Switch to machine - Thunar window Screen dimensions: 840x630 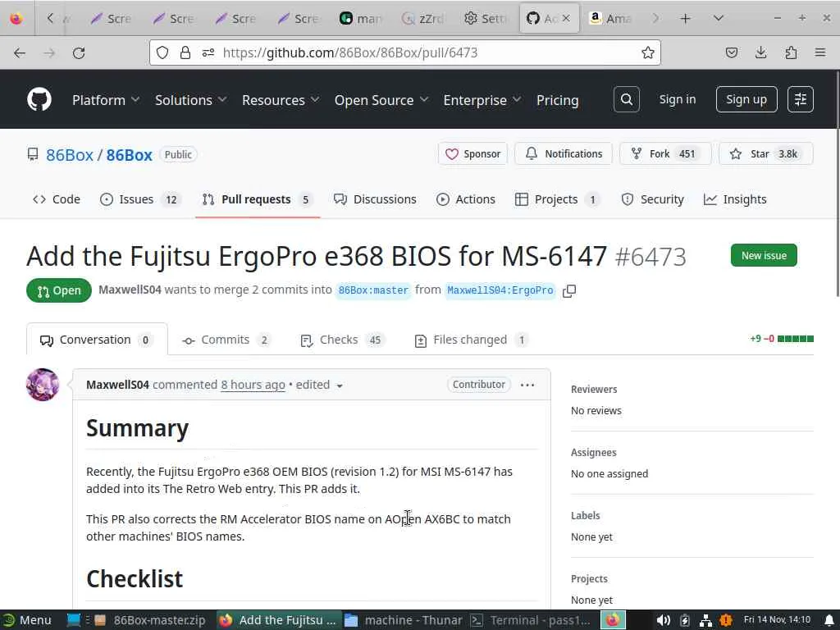pos(404,620)
